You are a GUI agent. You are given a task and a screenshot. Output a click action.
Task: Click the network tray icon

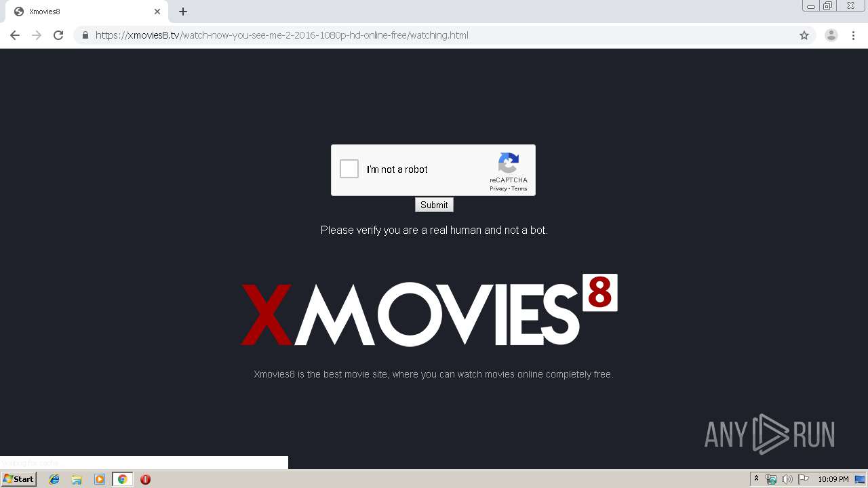tap(771, 479)
